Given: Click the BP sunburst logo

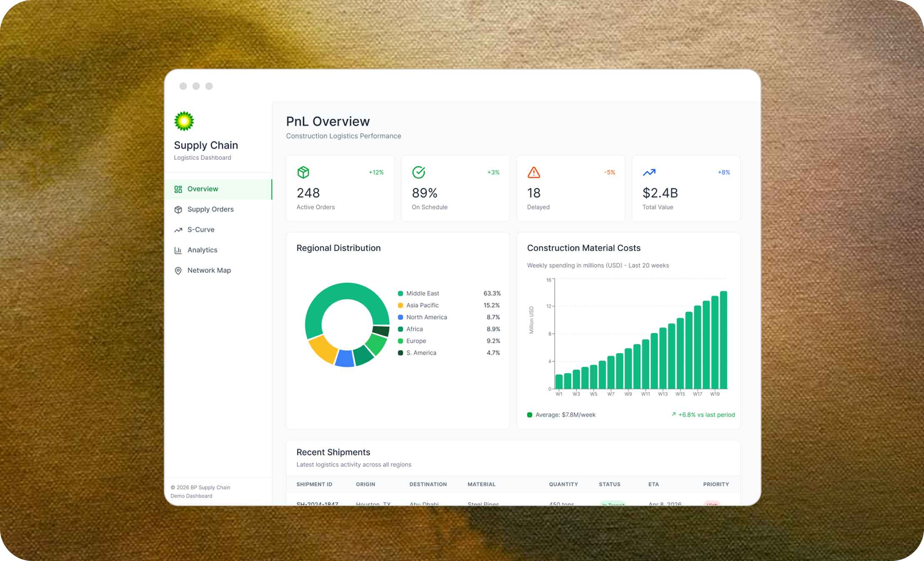Looking at the screenshot, I should tap(184, 121).
